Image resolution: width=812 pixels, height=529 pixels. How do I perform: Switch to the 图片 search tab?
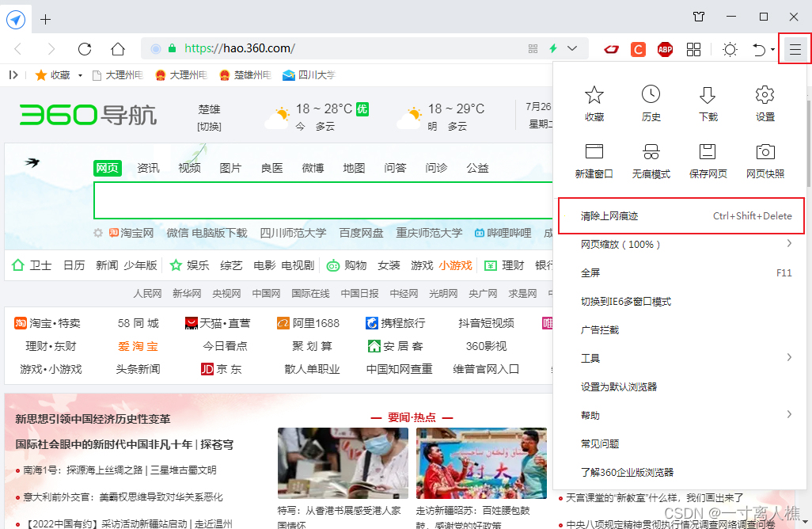click(x=230, y=168)
